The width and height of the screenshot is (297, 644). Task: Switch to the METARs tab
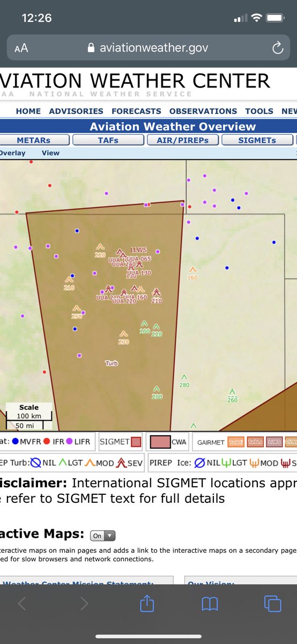click(x=34, y=140)
